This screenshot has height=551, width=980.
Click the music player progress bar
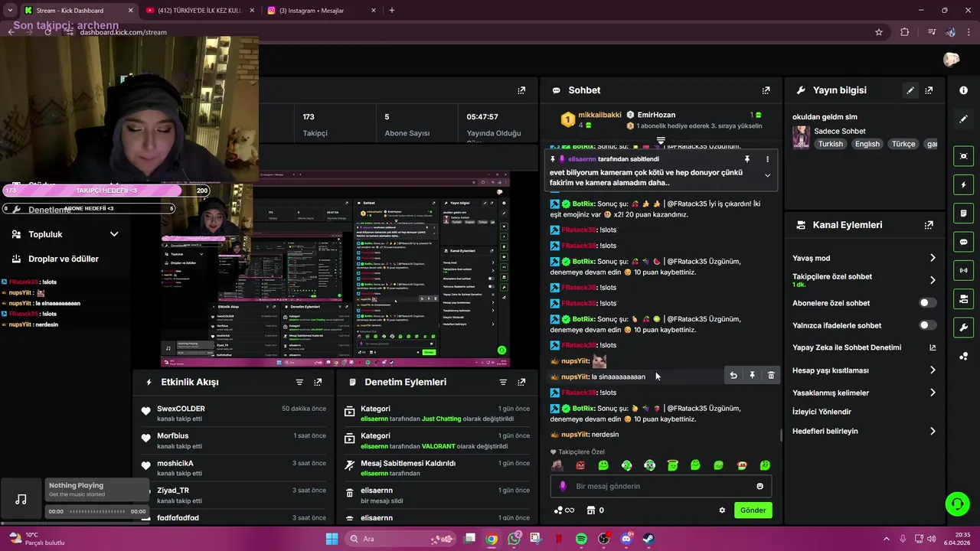pyautogui.click(x=97, y=511)
